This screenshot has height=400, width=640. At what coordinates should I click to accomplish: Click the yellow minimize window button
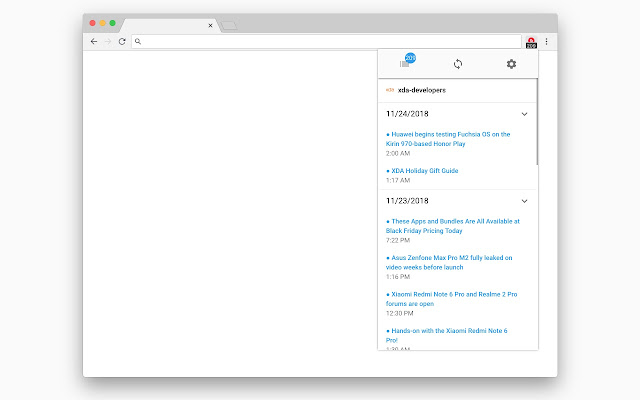tap(102, 23)
